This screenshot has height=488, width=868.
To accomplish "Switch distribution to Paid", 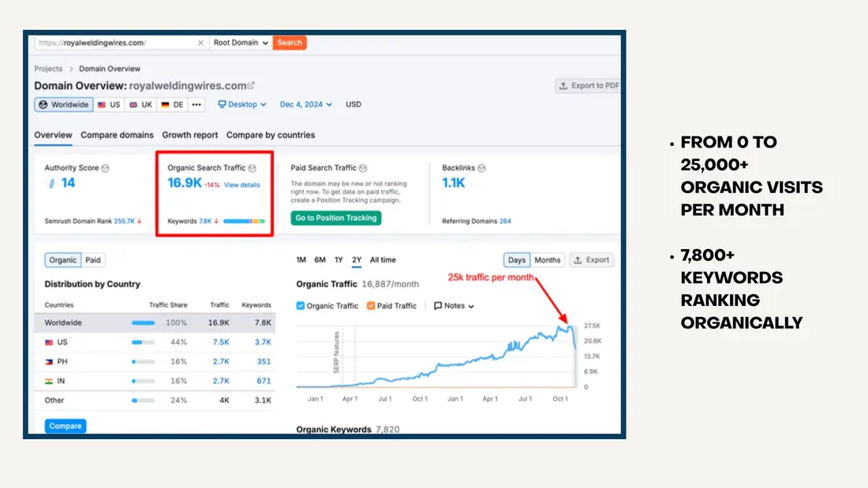I will point(93,260).
